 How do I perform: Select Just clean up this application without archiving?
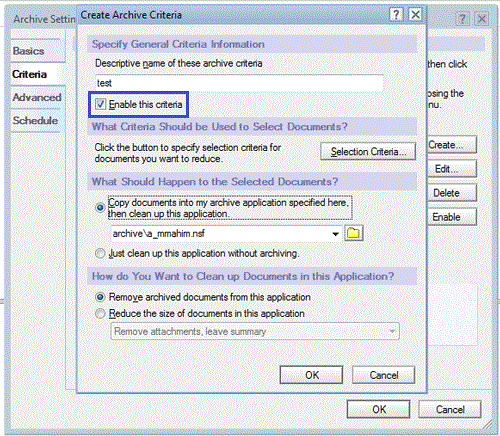(100, 253)
